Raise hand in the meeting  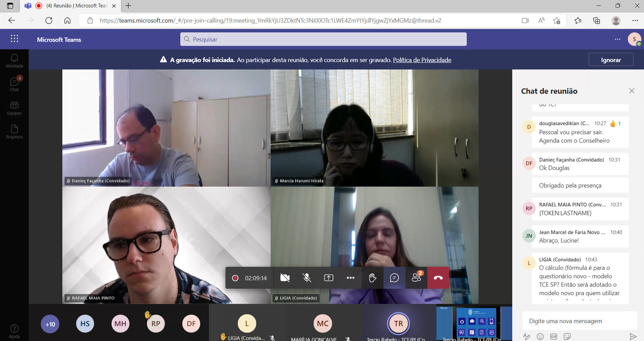point(372,278)
